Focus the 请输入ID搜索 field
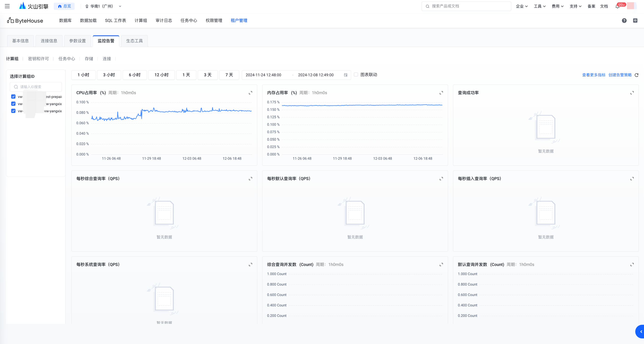This screenshot has height=344, width=644. (x=36, y=87)
